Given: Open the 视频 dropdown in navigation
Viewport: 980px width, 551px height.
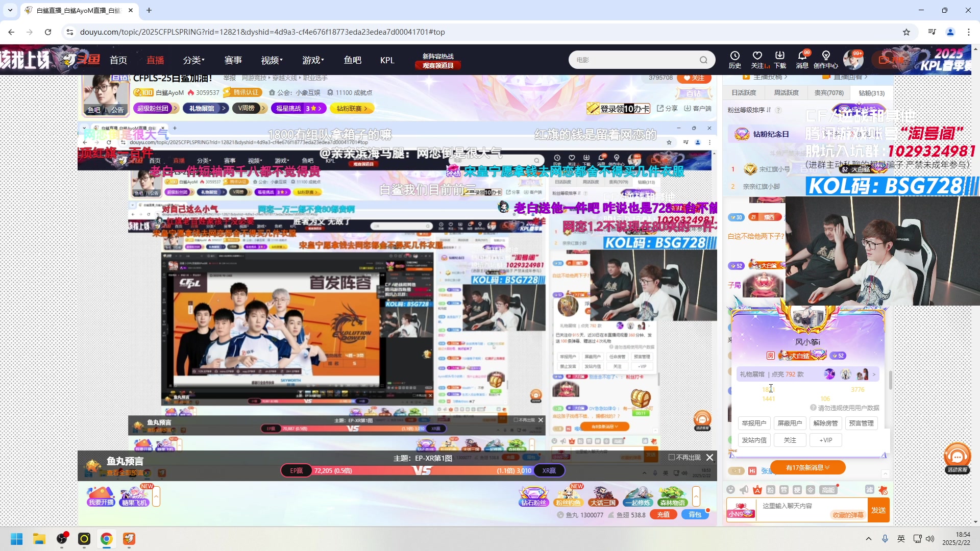Looking at the screenshot, I should point(272,60).
